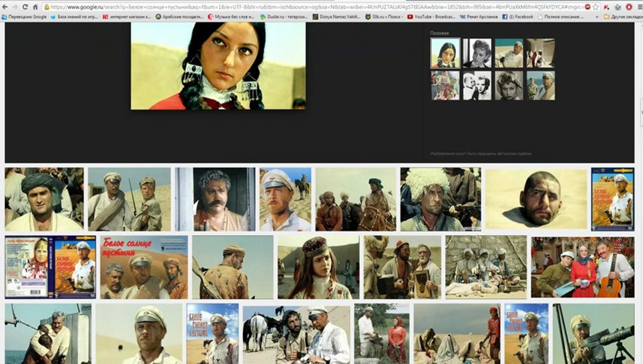Go back with the browser Back arrow
This screenshot has width=643, height=364.
(5, 7)
